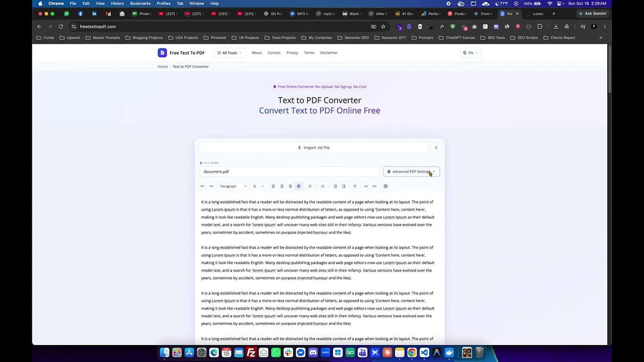
Task: Redo the edit in editor toolbar
Action: (x=211, y=186)
